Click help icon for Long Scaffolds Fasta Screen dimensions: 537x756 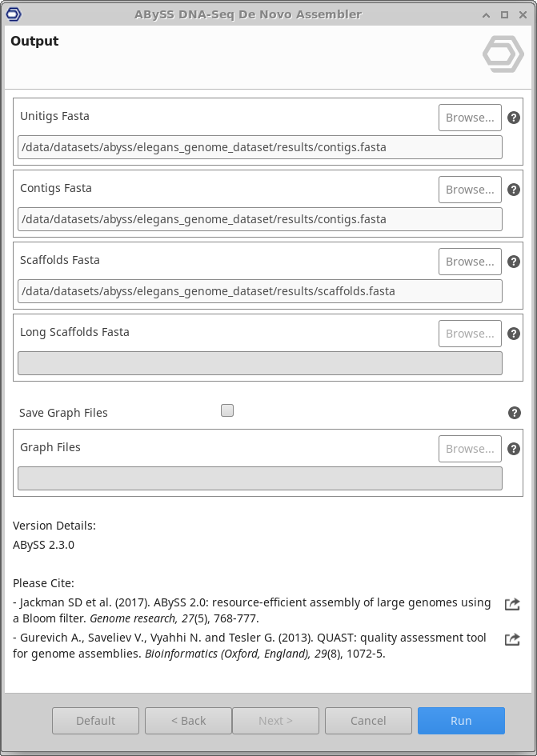coord(515,334)
